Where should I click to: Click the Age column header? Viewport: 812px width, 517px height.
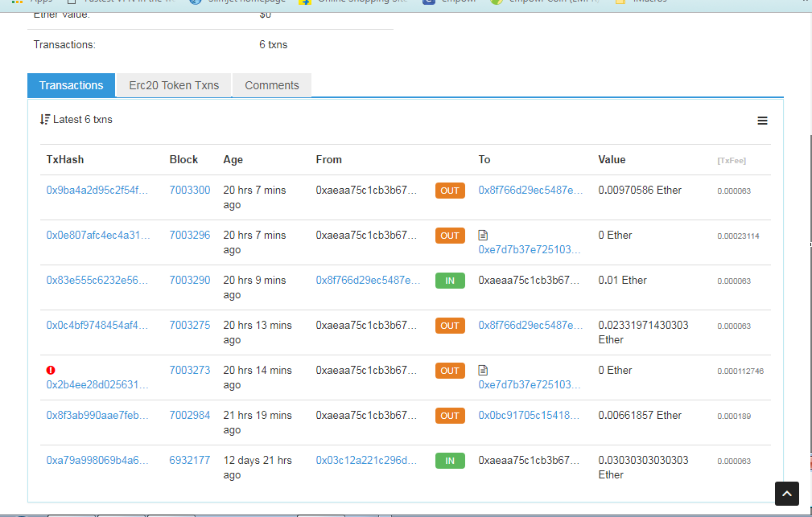(x=233, y=159)
